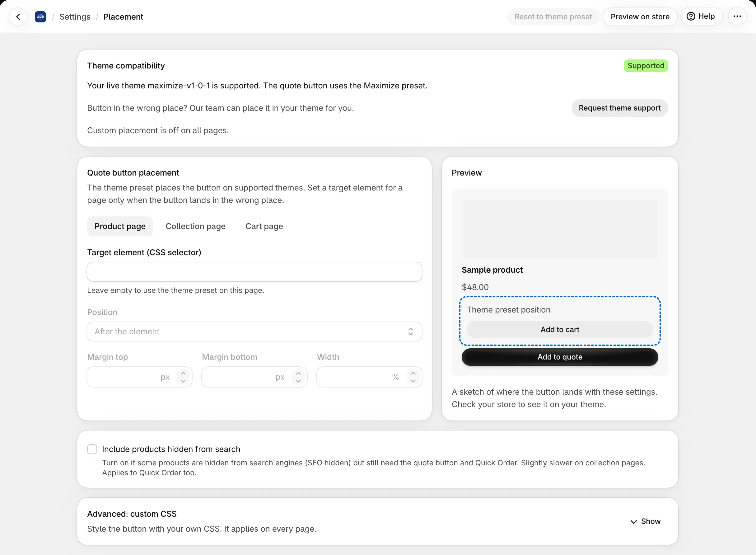Viewport: 756px width, 555px height.
Task: Click into the Margin top field
Action: (139, 377)
